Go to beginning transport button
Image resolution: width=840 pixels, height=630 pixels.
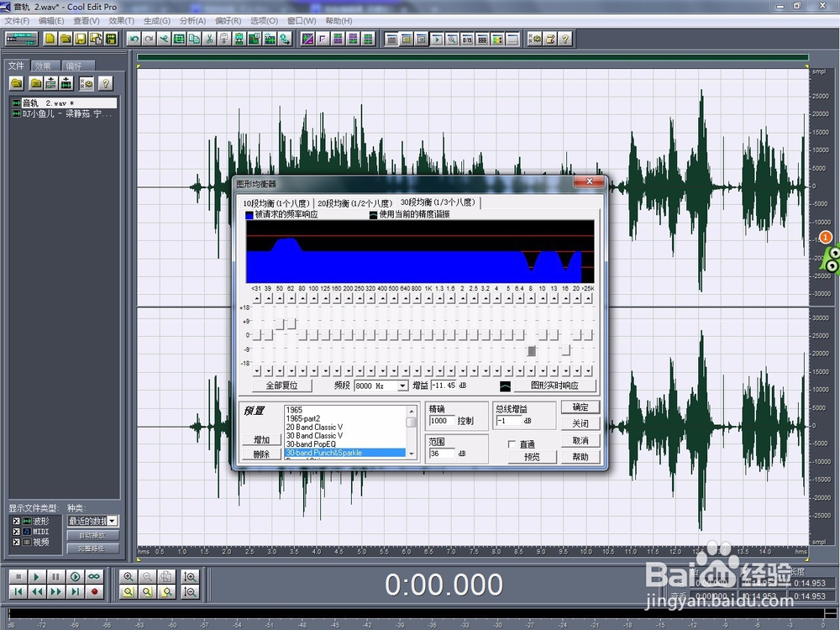18,592
